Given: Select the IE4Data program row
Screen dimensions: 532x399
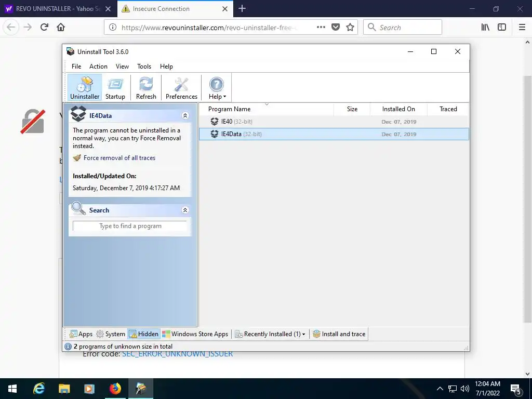Looking at the screenshot, I should point(334,134).
